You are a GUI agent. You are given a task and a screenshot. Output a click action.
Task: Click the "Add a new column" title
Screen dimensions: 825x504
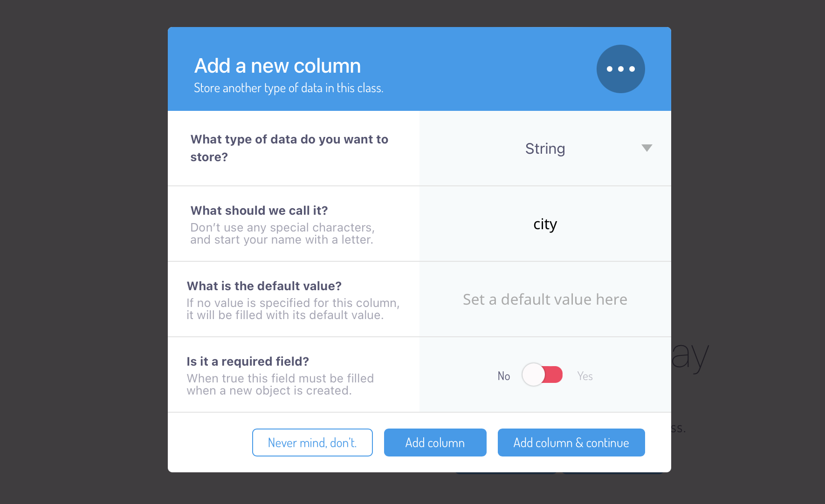pyautogui.click(x=277, y=66)
